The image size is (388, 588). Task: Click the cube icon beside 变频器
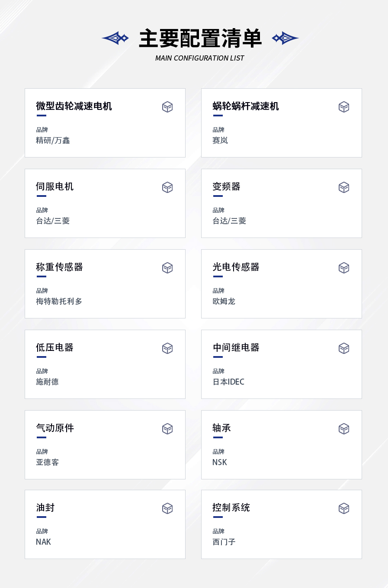tap(344, 187)
